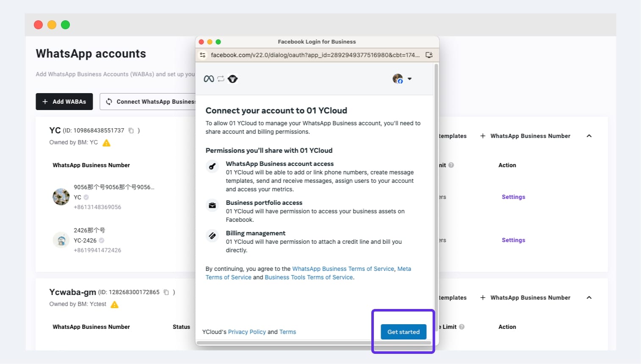The image size is (641, 364).
Task: Click the palm tree avatar of YC number
Action: pyautogui.click(x=61, y=197)
